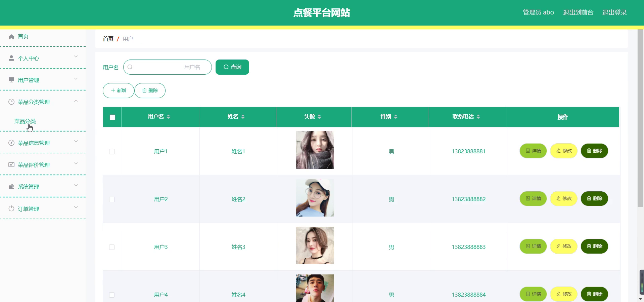The image size is (644, 302).
Task: Click the card icon beside 菜品评价管理
Action: [x=11, y=165]
